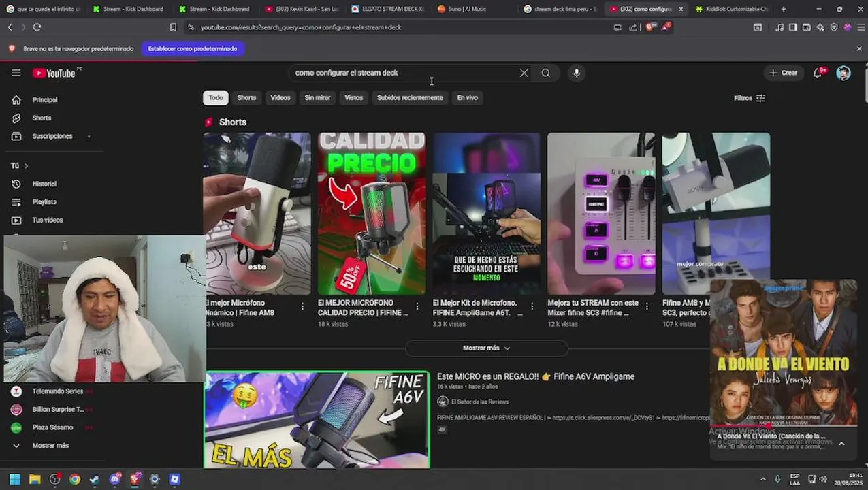Click the Crear button
This screenshot has height=490, width=868.
[784, 73]
